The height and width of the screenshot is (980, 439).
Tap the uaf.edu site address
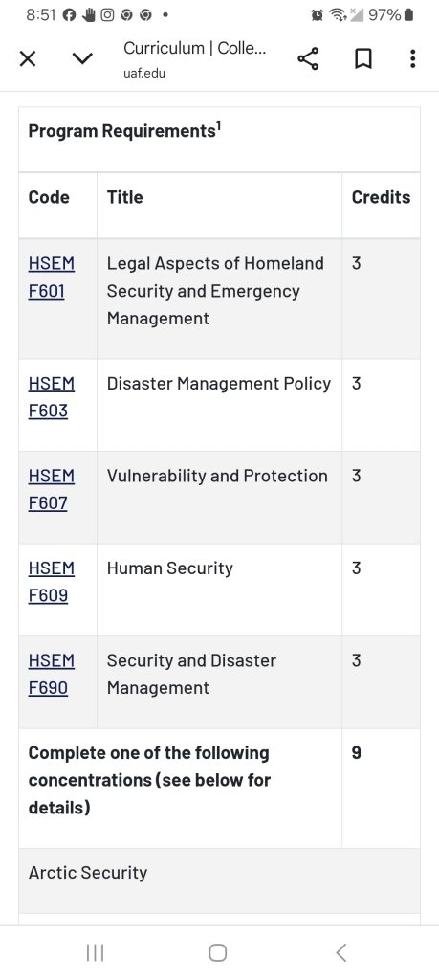point(144,73)
